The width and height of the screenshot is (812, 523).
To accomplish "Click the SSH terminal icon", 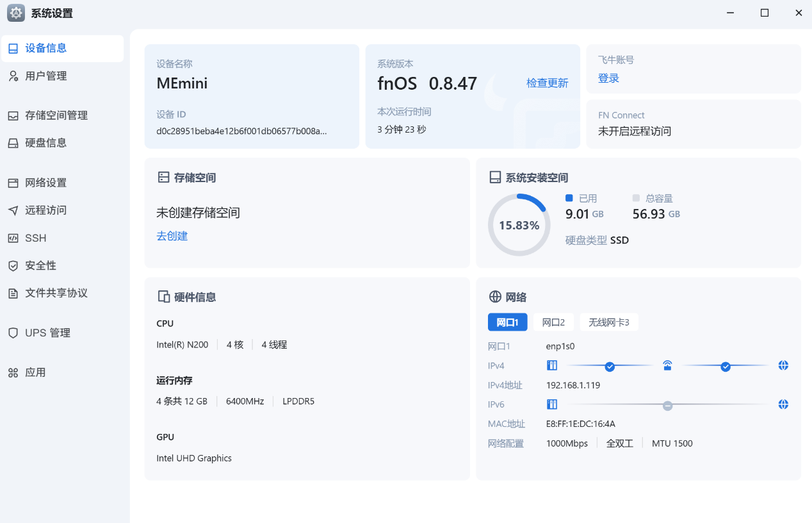I will coord(13,238).
